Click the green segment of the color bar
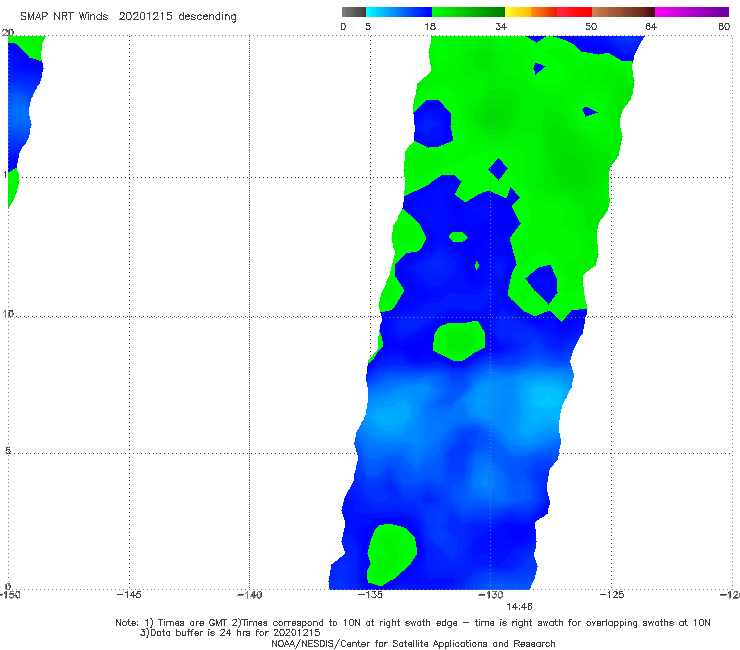 [468, 12]
